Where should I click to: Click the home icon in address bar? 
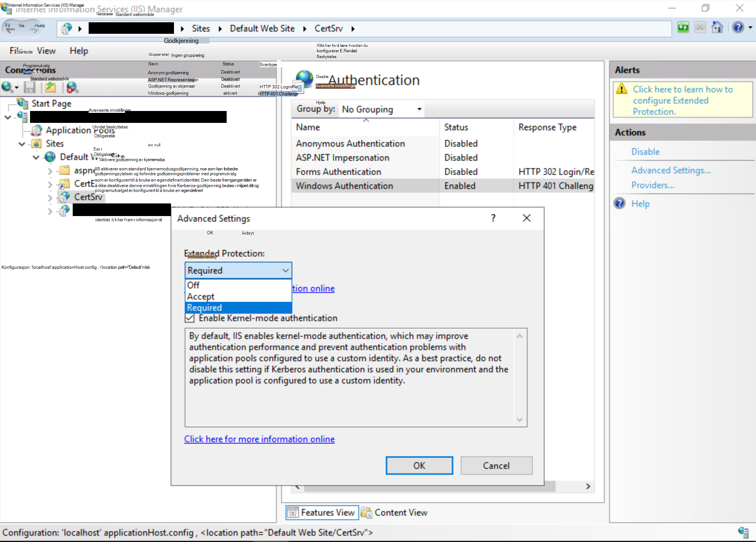[717, 27]
